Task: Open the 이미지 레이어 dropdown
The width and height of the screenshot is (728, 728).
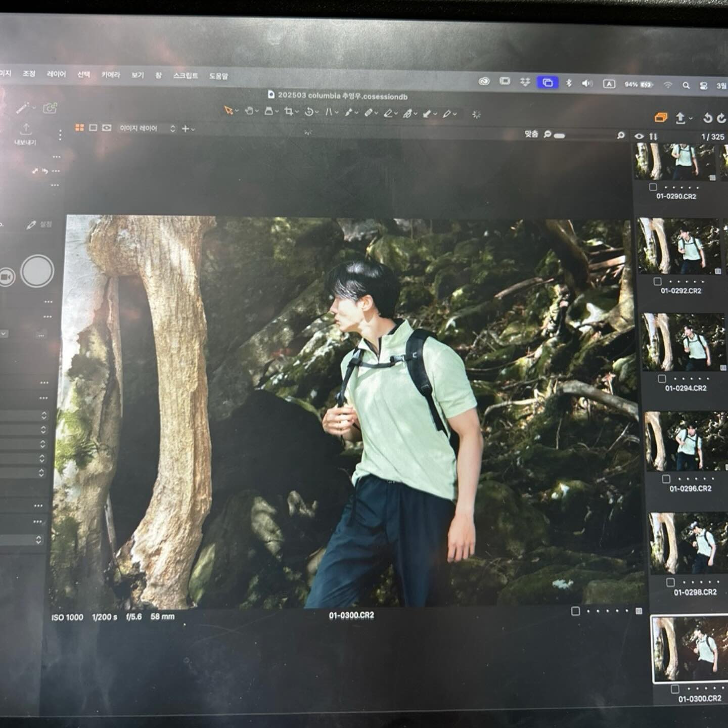Action: (x=147, y=128)
